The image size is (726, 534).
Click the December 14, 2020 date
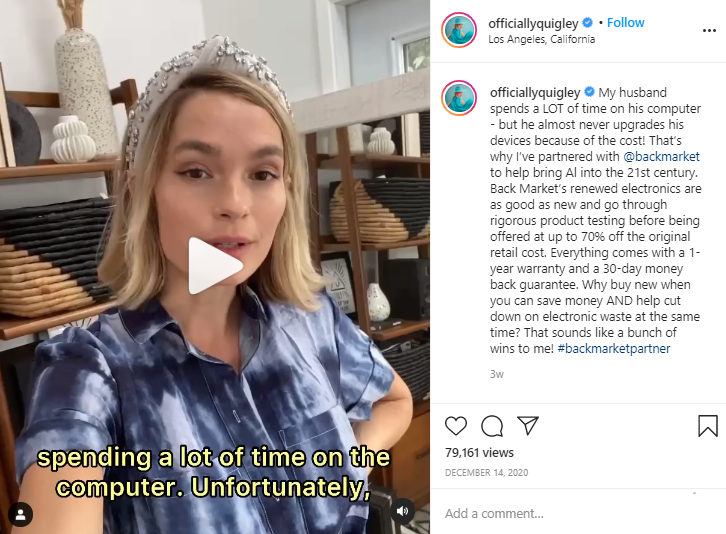tap(486, 472)
